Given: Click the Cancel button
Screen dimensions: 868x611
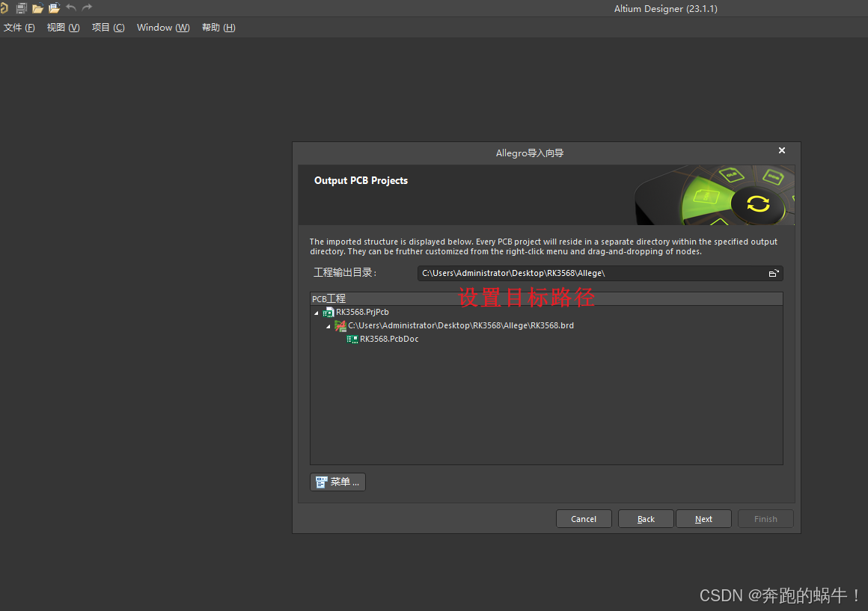Looking at the screenshot, I should (584, 519).
